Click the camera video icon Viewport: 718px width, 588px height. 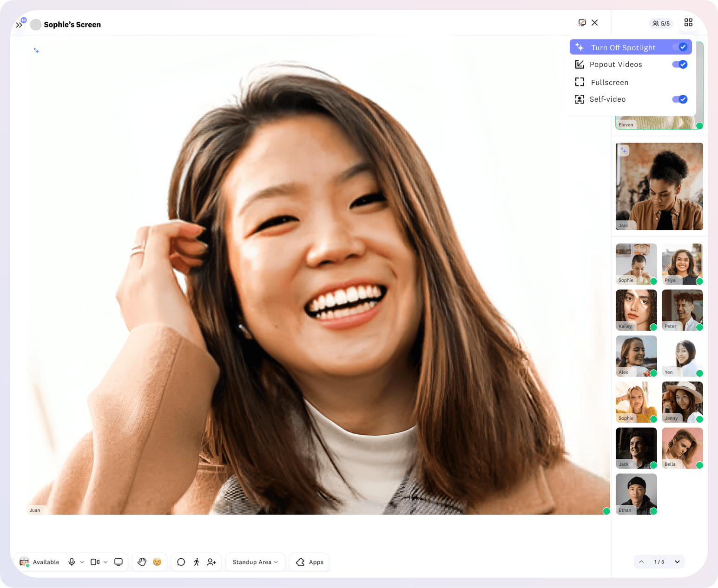(94, 562)
